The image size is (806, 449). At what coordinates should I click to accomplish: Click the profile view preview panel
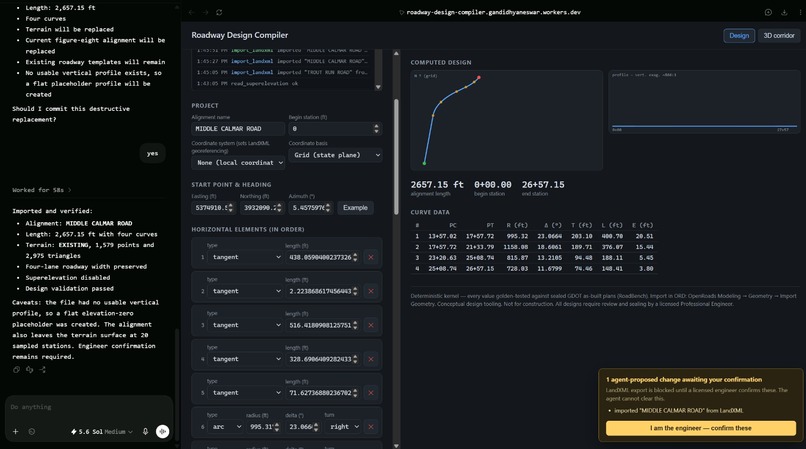point(704,102)
